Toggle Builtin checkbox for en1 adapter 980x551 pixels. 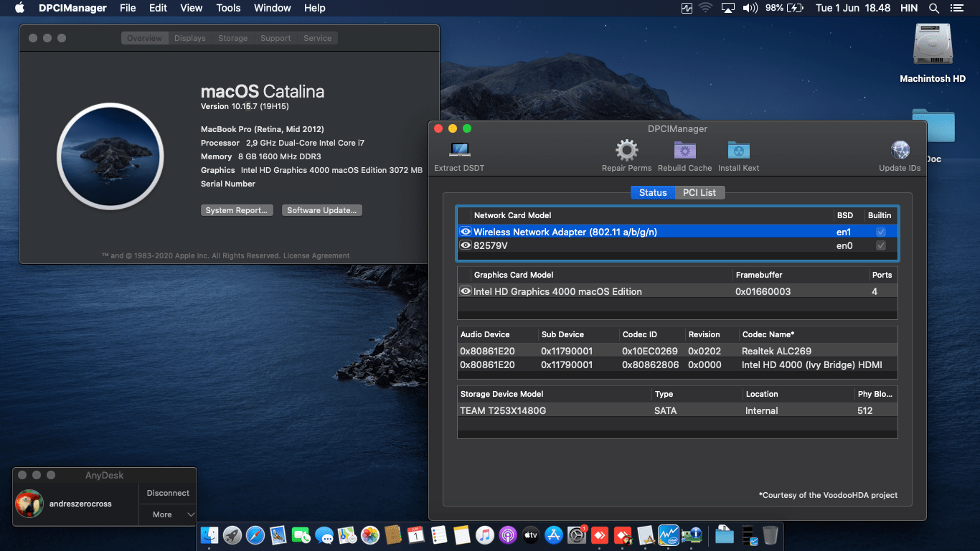881,232
